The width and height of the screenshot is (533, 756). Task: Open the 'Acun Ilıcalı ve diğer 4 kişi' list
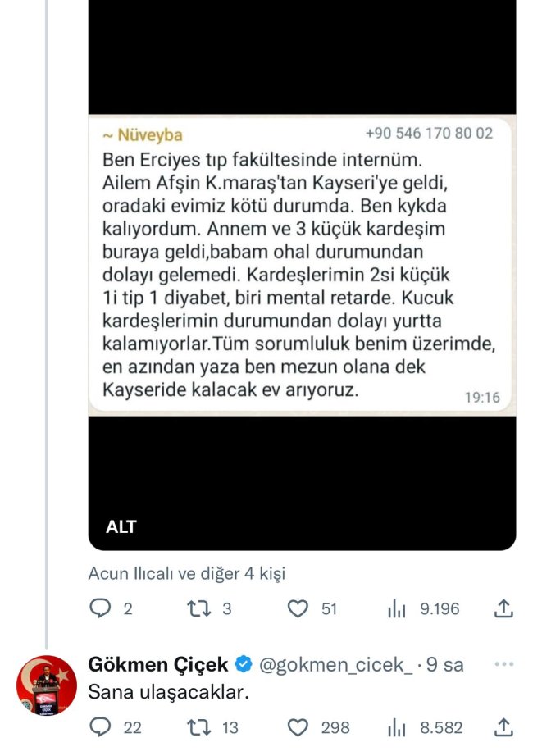click(x=186, y=573)
